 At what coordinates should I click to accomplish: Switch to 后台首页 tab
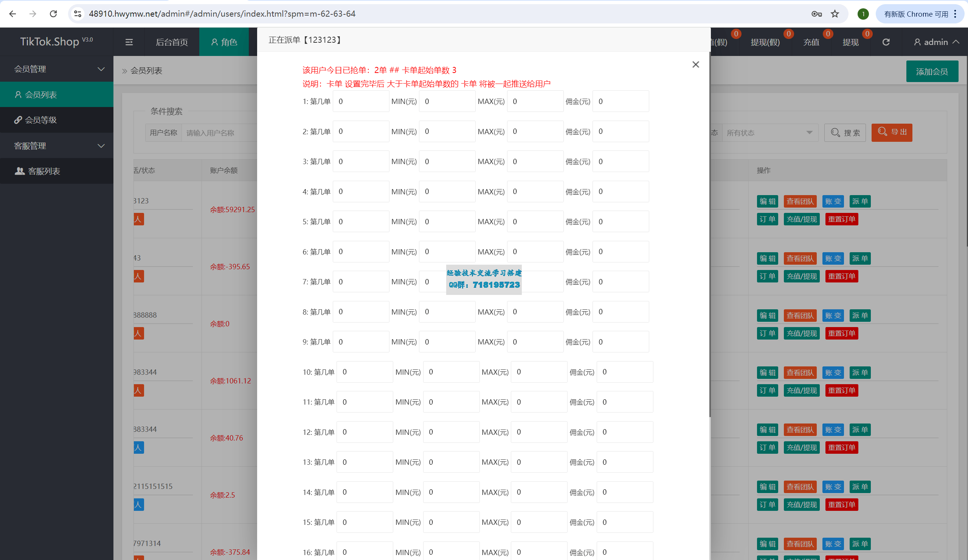172,42
